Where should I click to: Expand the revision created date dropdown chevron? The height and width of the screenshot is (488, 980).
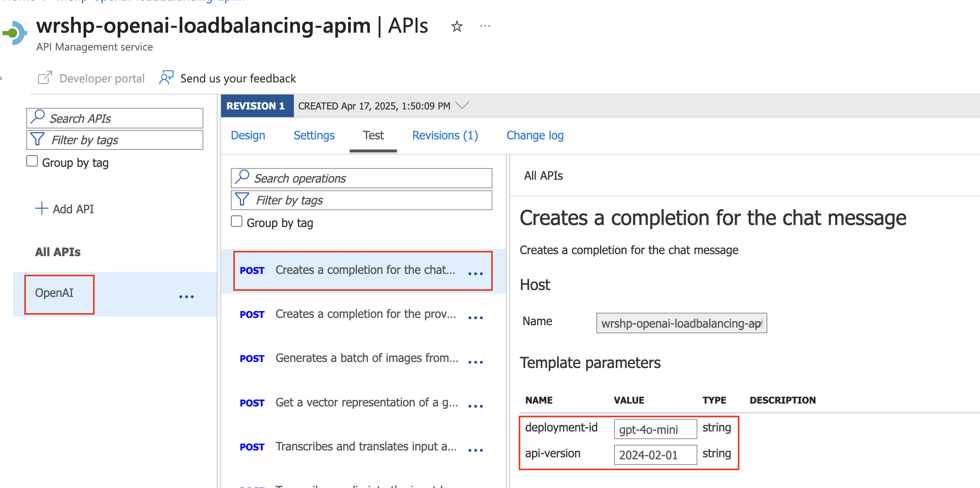[462, 105]
